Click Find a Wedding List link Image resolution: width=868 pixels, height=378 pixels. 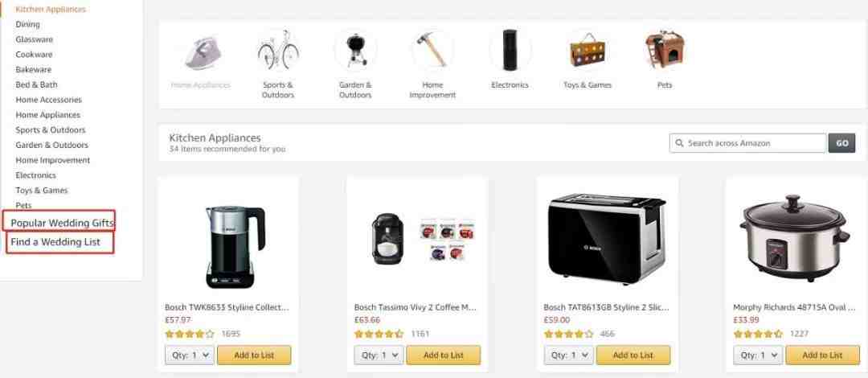pyautogui.click(x=55, y=242)
